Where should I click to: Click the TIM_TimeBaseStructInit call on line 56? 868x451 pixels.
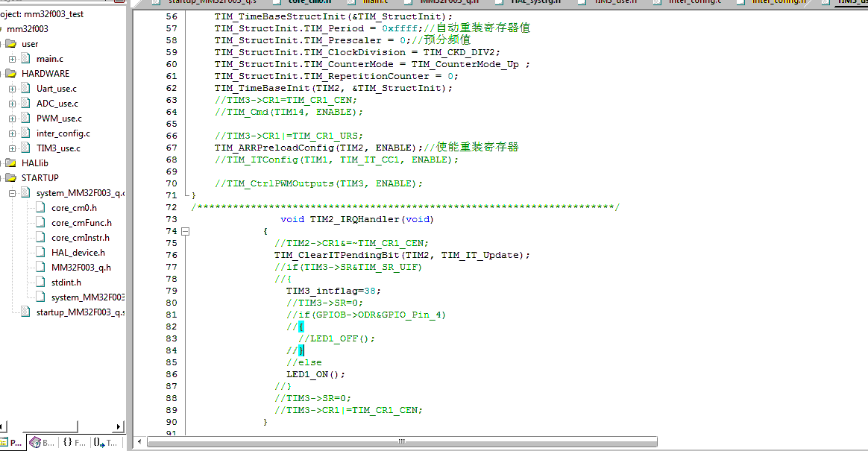(x=333, y=16)
